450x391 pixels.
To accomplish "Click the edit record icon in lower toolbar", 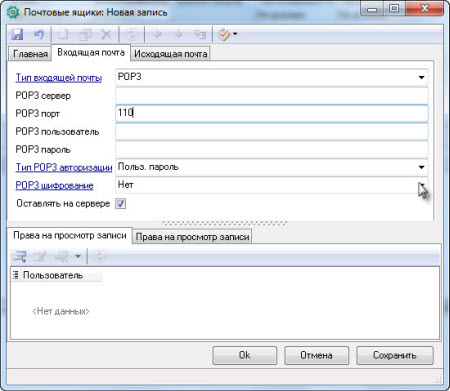I will pos(40,256).
